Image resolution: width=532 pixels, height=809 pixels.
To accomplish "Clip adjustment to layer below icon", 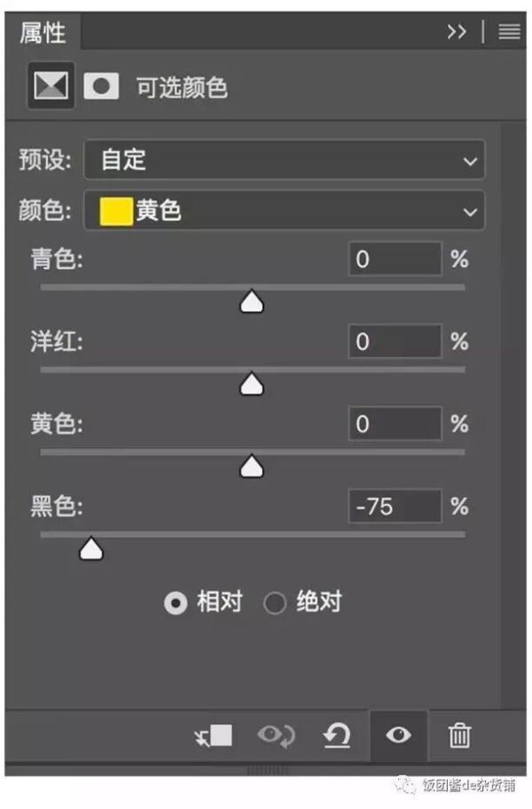I will tap(214, 735).
